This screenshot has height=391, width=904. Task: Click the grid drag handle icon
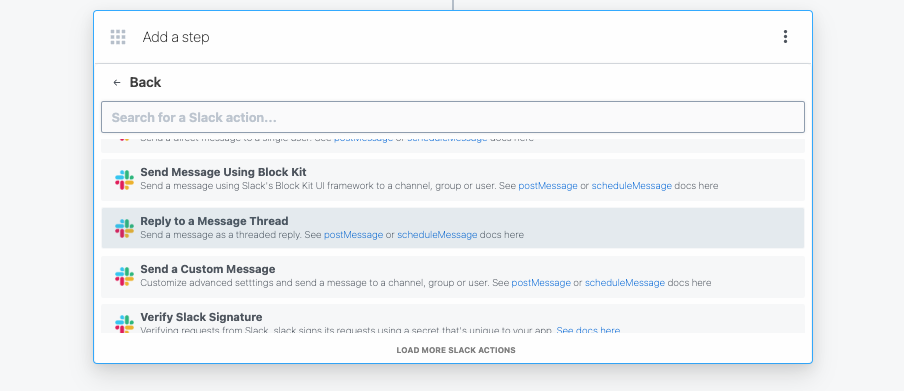(118, 37)
